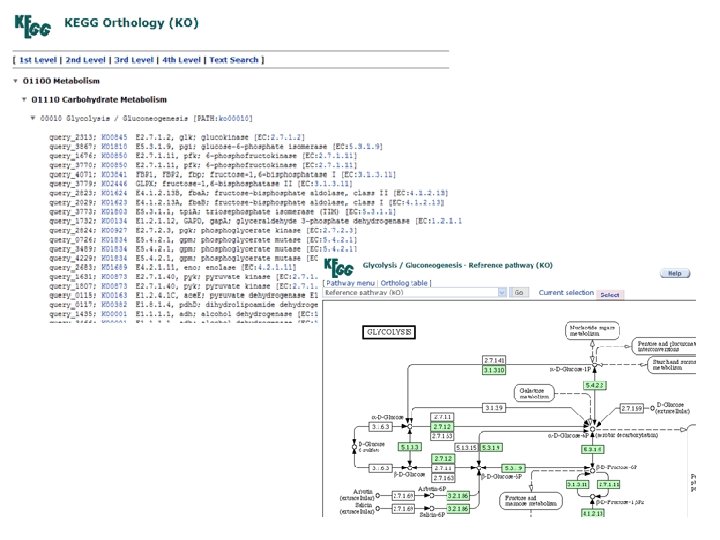Open the Reference pathway (KO) dropdown
720x540 pixels.
[x=502, y=292]
